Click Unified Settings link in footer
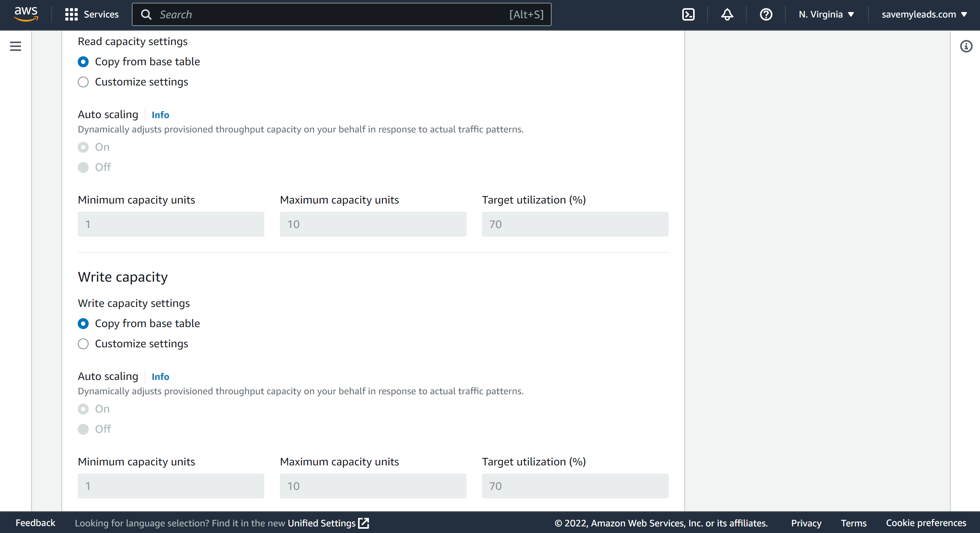Screen dimensions: 980x533 point(328,523)
